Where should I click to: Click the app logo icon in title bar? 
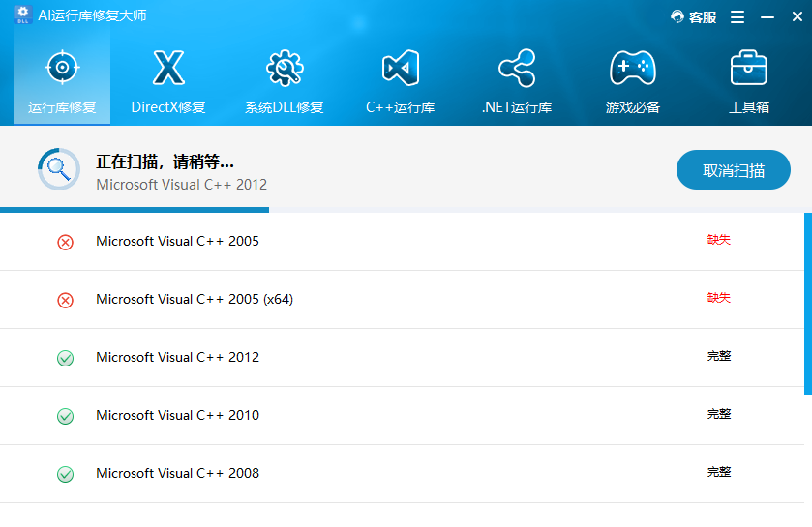coord(23,15)
